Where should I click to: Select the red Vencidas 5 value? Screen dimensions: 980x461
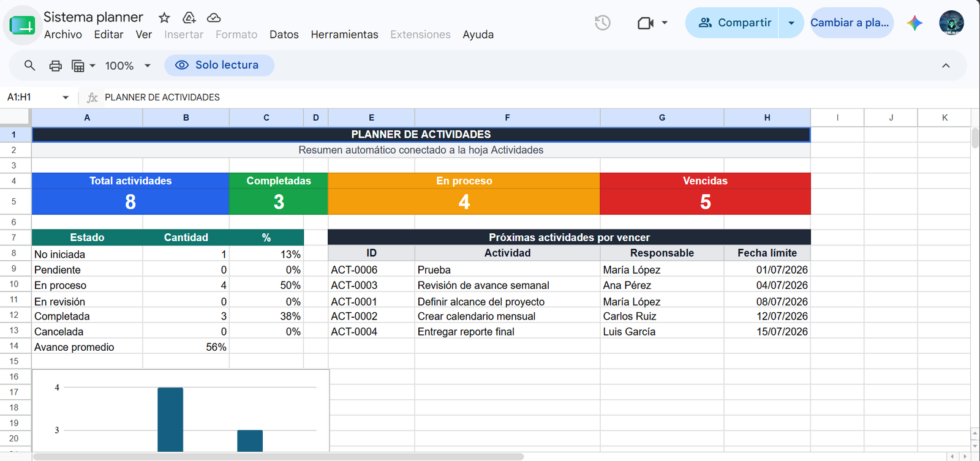tap(706, 201)
